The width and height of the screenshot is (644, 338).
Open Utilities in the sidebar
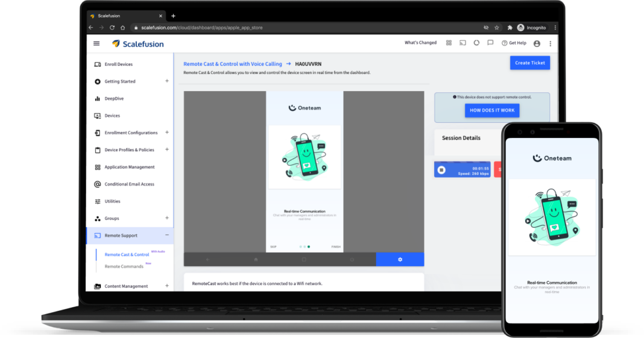[x=112, y=201]
